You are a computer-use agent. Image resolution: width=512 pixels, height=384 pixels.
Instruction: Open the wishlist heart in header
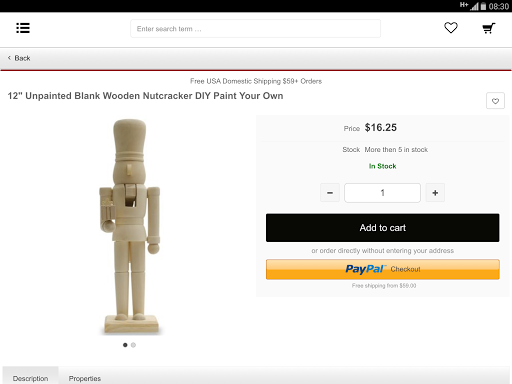tap(451, 28)
